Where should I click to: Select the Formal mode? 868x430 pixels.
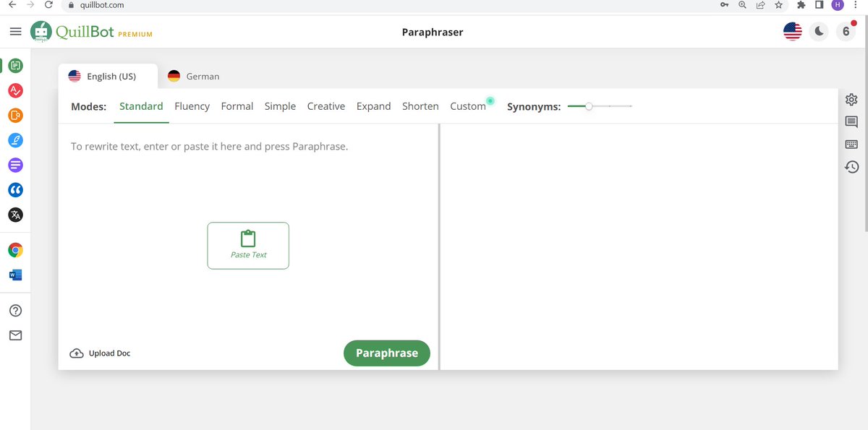click(237, 106)
